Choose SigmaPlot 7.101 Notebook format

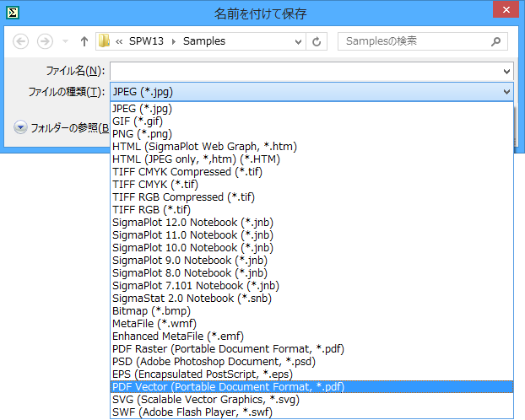(x=311, y=286)
